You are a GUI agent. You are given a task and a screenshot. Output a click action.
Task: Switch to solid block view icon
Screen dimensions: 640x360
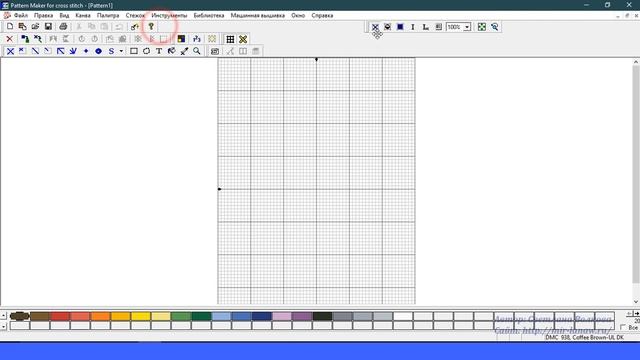400,27
